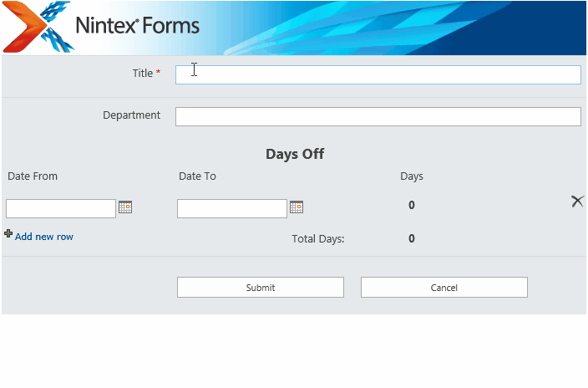This screenshot has height=388, width=588.
Task: Focus the Title text field
Action: 378,74
